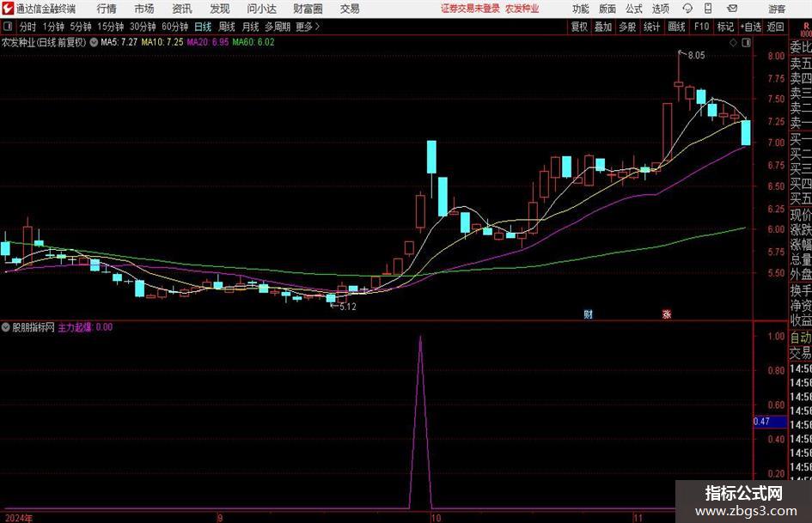Image resolution: width=812 pixels, height=523 pixels.
Task: Click the 主力起爆: 0.00 indicator label
Action: click(85, 327)
